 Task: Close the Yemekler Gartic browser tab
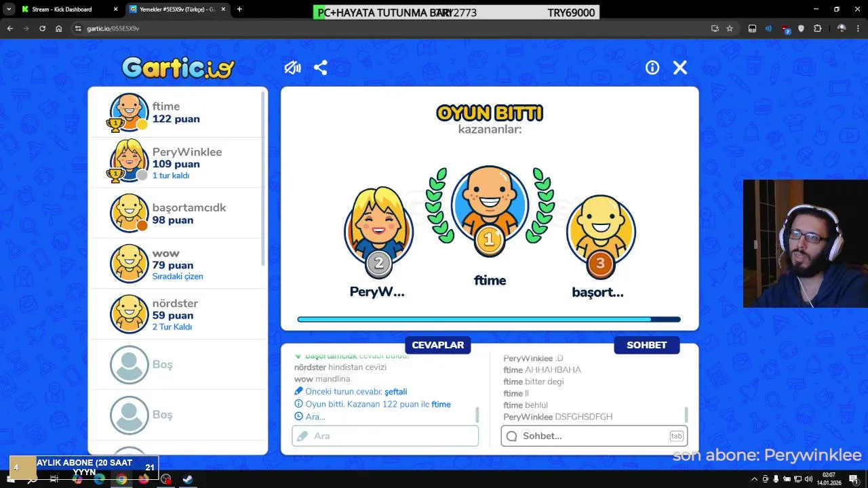tap(224, 9)
